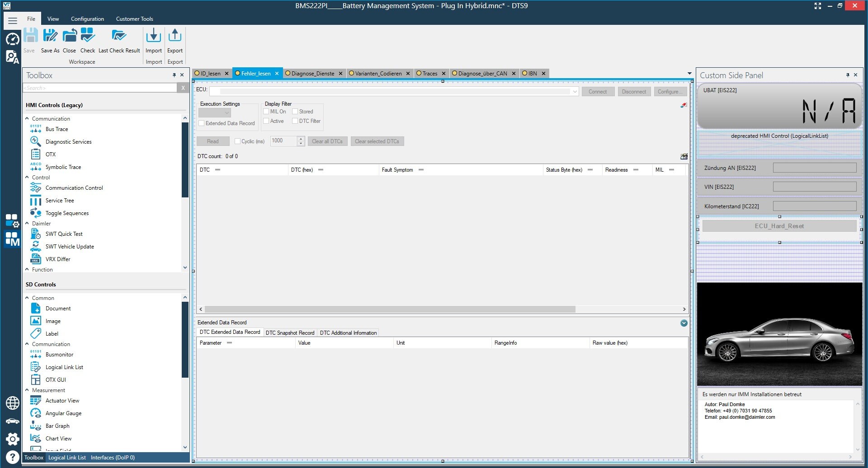Viewport: 868px width, 468px height.
Task: Open the ECU selection dropdown
Action: click(574, 91)
